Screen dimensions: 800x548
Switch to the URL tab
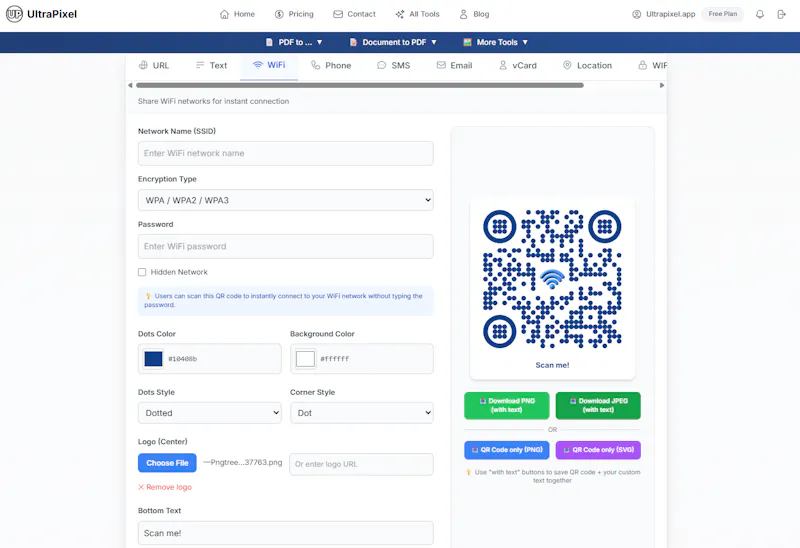pyautogui.click(x=154, y=65)
